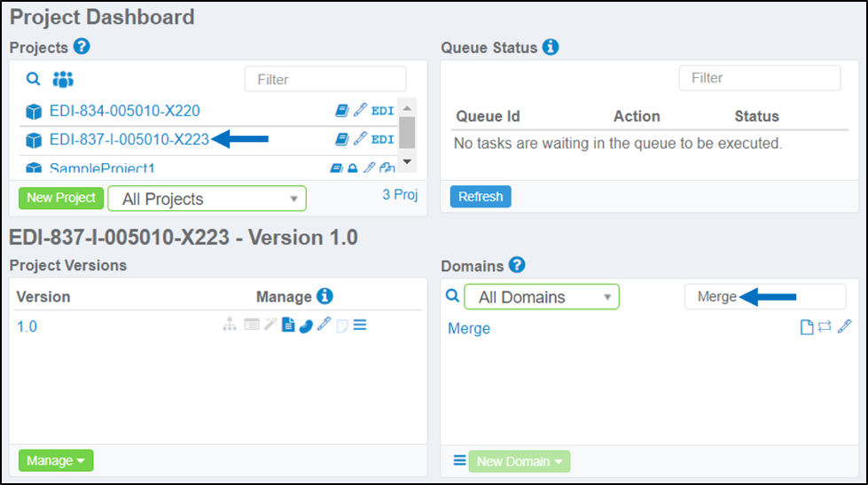The image size is (868, 485).
Task: Expand the All Domains dropdown
Action: pyautogui.click(x=542, y=297)
